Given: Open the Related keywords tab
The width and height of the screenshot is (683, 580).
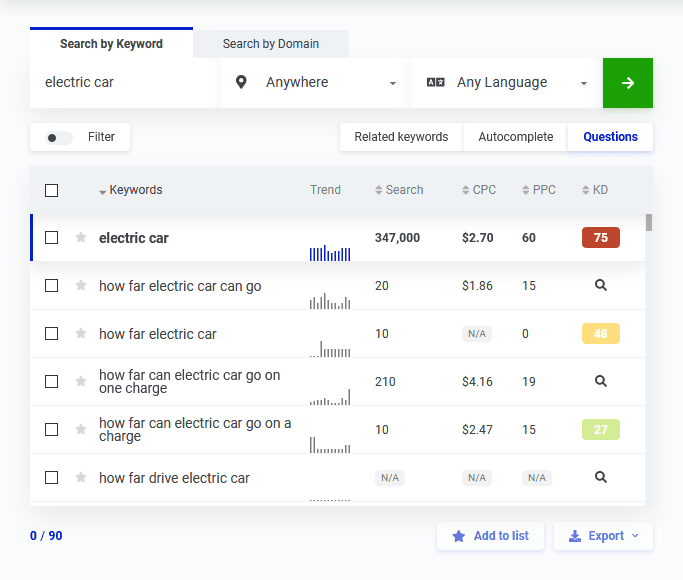Looking at the screenshot, I should click(x=401, y=137).
